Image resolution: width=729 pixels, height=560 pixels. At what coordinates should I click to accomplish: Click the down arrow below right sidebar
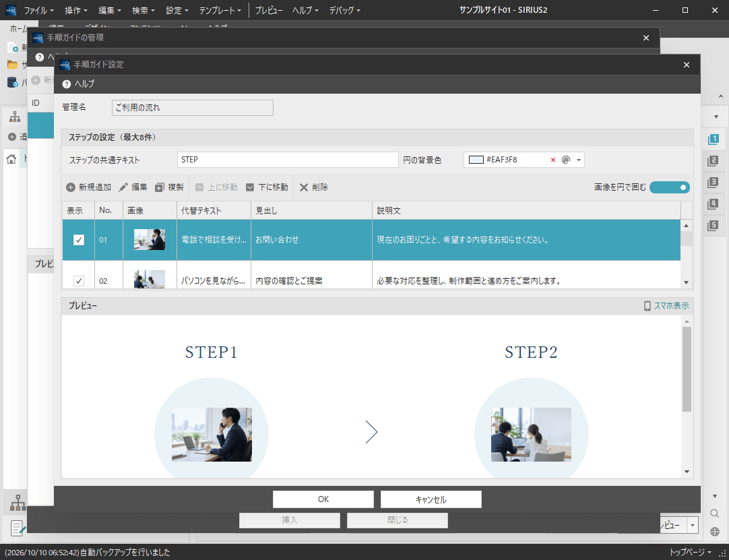[715, 495]
